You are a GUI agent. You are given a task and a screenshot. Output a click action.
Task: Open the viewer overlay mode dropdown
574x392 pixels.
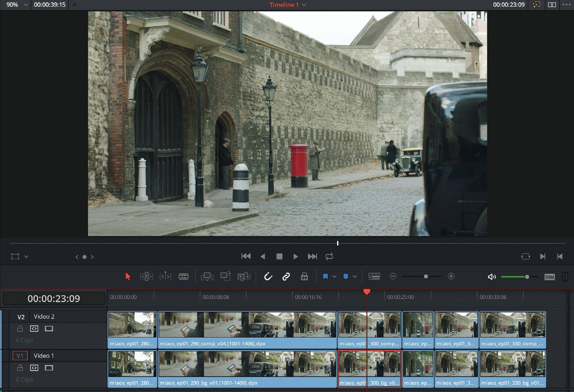pyautogui.click(x=26, y=257)
